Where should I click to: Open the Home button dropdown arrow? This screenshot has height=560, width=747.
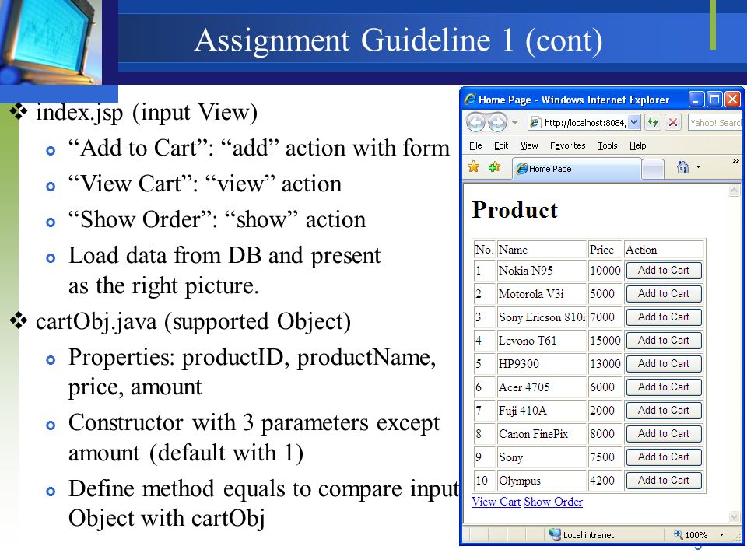click(699, 167)
